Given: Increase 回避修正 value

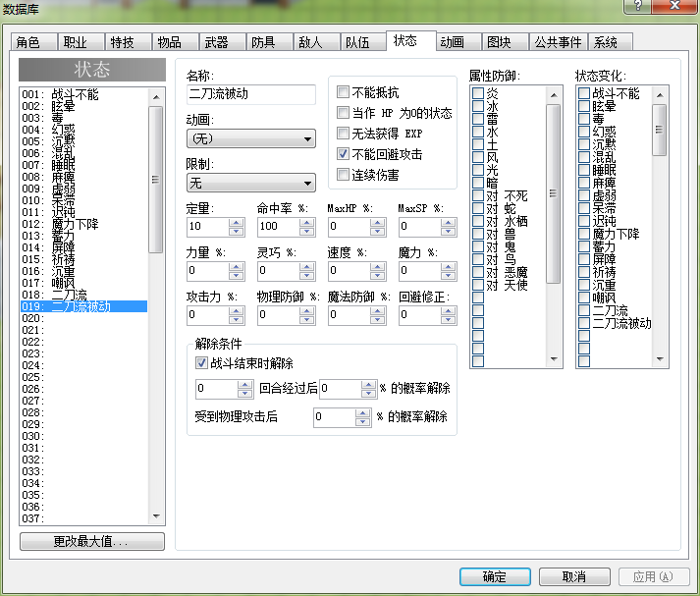Looking at the screenshot, I should point(449,310).
